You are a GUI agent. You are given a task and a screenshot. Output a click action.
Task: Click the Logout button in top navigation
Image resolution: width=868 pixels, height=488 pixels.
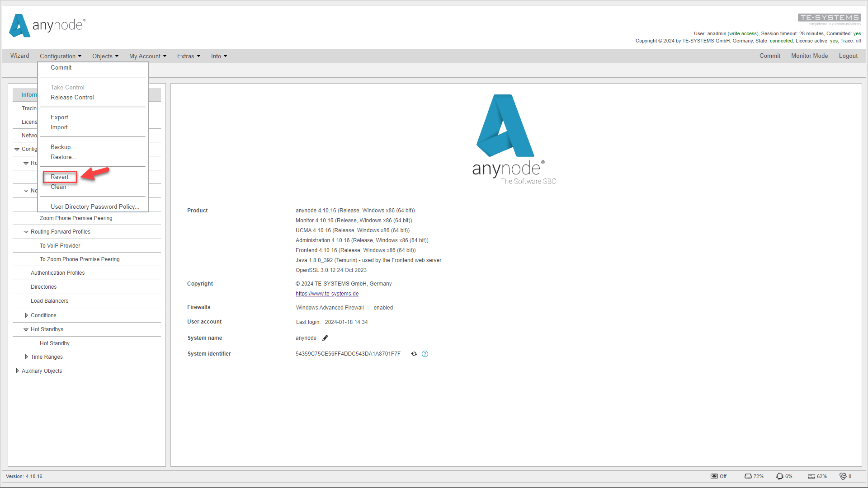[x=848, y=56]
